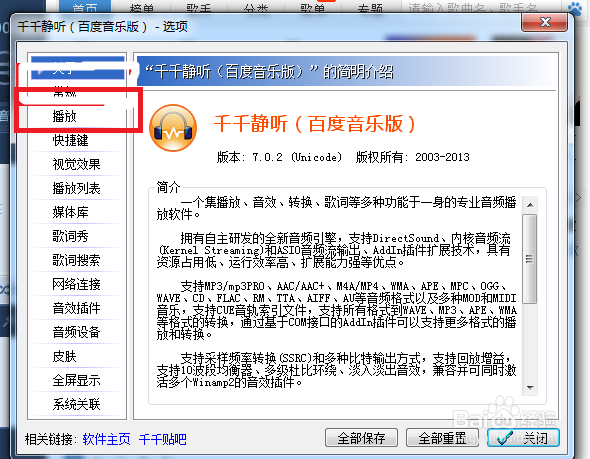Switch to 首页 tab in background window
590x459 pixels.
point(85,7)
